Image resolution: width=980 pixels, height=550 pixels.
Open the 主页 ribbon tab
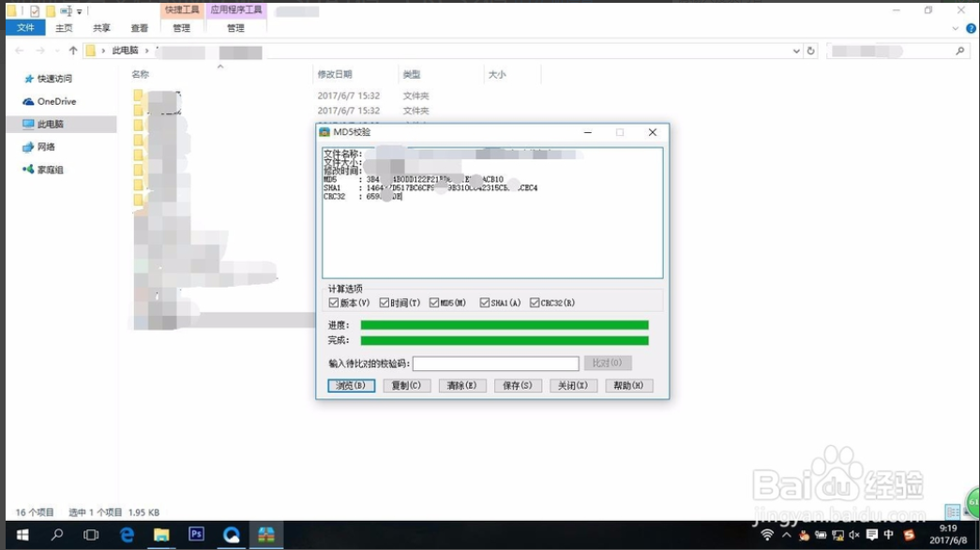click(x=64, y=28)
